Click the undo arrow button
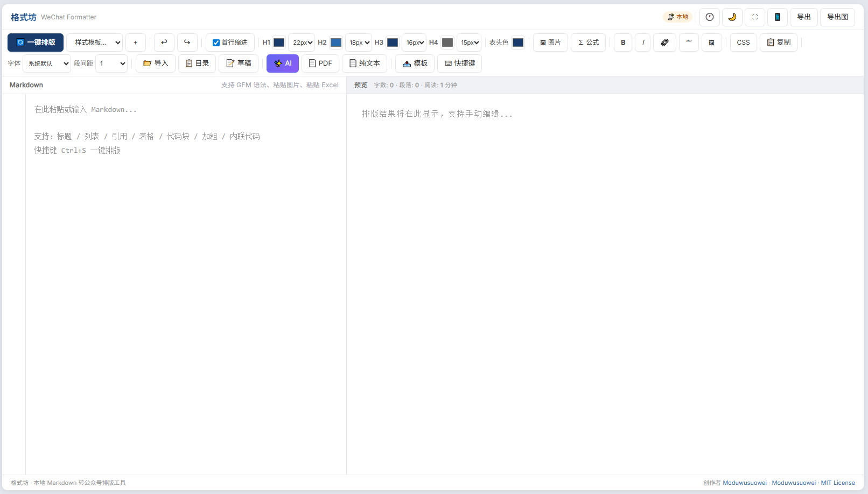Viewport: 868px width, 494px height. (x=164, y=43)
